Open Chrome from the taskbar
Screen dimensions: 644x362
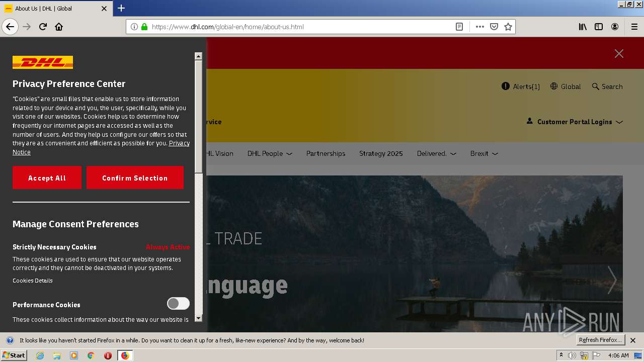pos(91,355)
